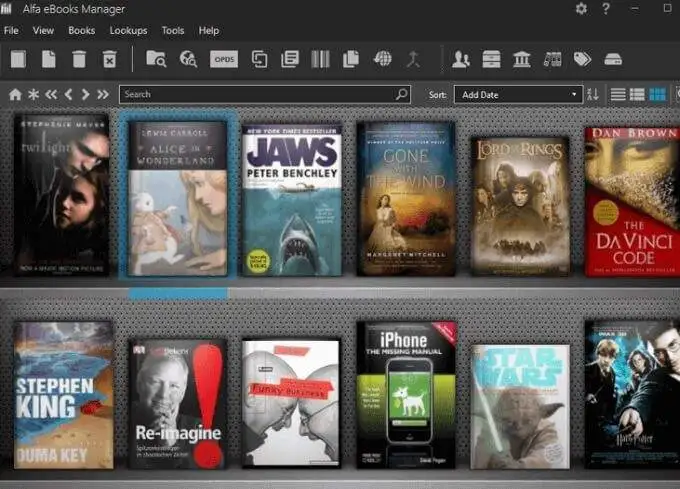
Task: Select the Funky Business book cover
Action: click(x=291, y=404)
